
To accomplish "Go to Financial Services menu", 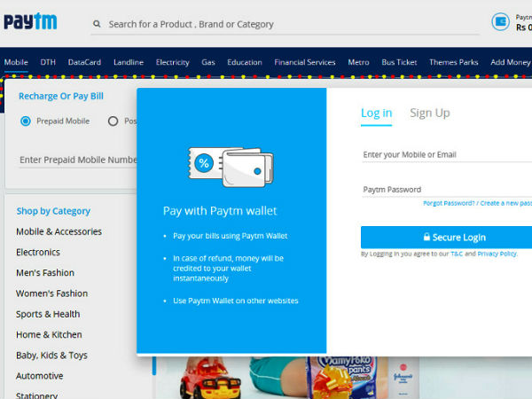I will pyautogui.click(x=305, y=62).
